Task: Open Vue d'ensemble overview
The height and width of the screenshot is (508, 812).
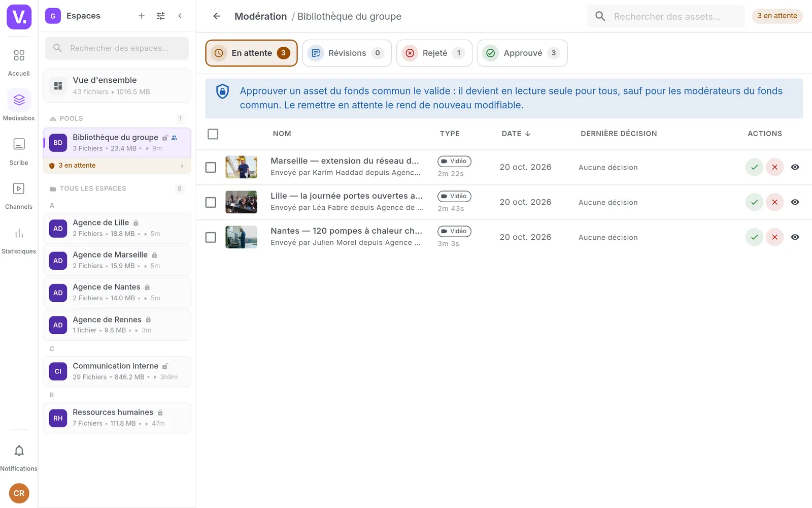Action: click(117, 86)
